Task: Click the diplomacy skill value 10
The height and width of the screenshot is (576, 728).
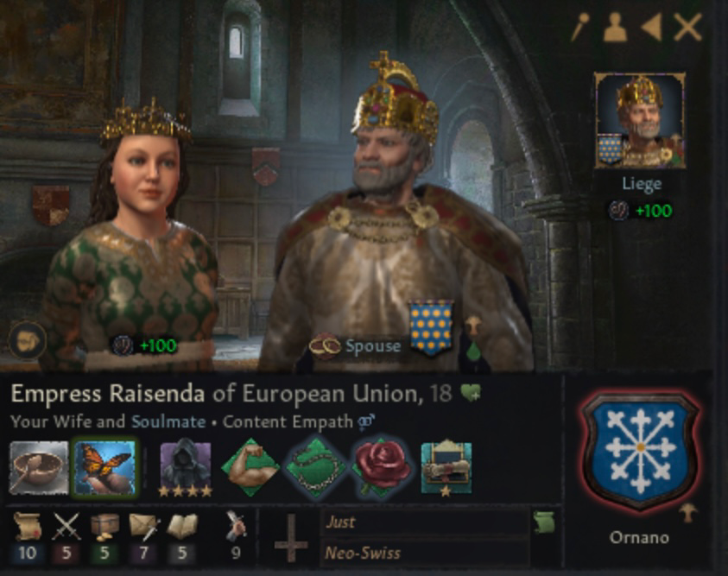Action: click(28, 553)
